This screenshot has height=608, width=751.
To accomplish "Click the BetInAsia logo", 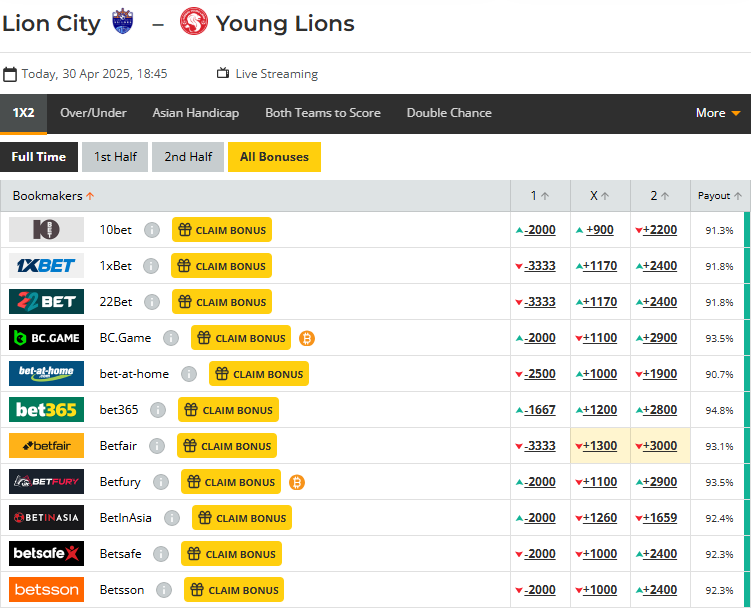I will 46,517.
